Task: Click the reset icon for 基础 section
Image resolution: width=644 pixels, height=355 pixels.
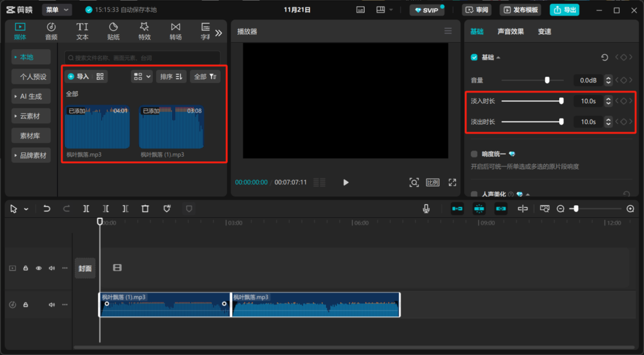Action: [604, 57]
